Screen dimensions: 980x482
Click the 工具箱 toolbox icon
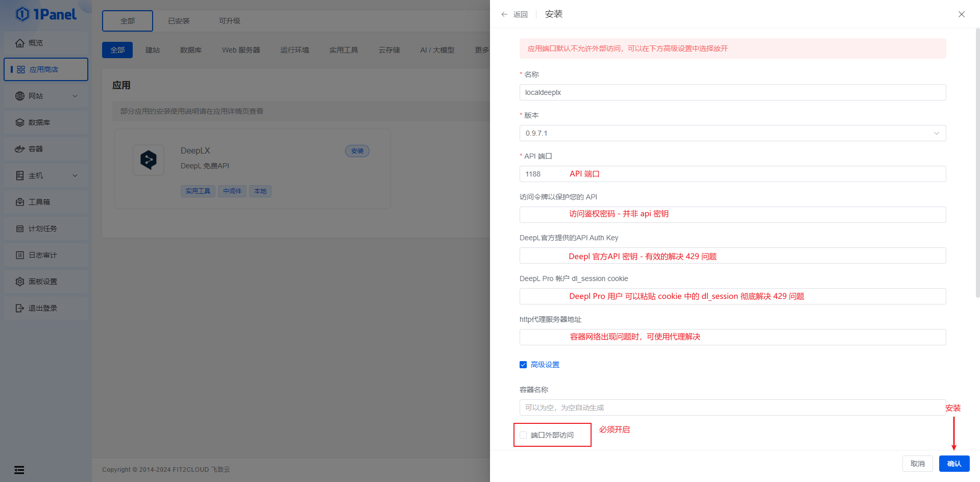coord(20,202)
